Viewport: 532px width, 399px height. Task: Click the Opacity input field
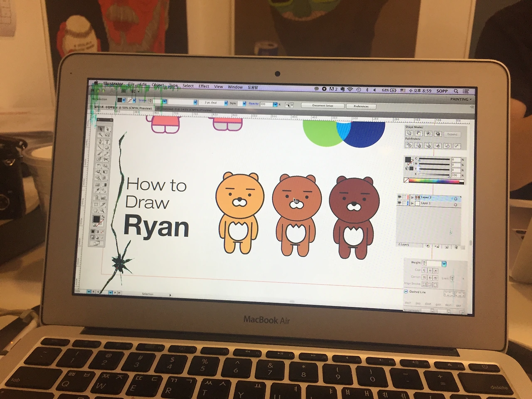pos(266,104)
